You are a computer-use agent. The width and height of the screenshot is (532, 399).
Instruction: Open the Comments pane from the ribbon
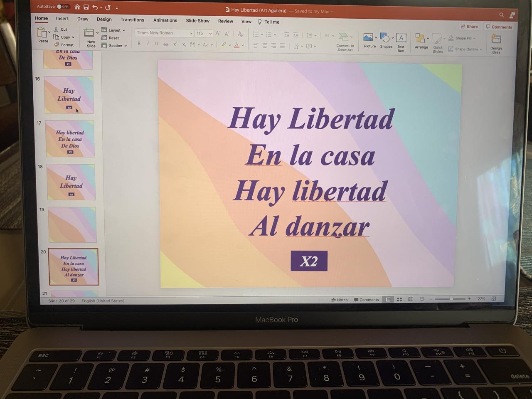coord(499,27)
